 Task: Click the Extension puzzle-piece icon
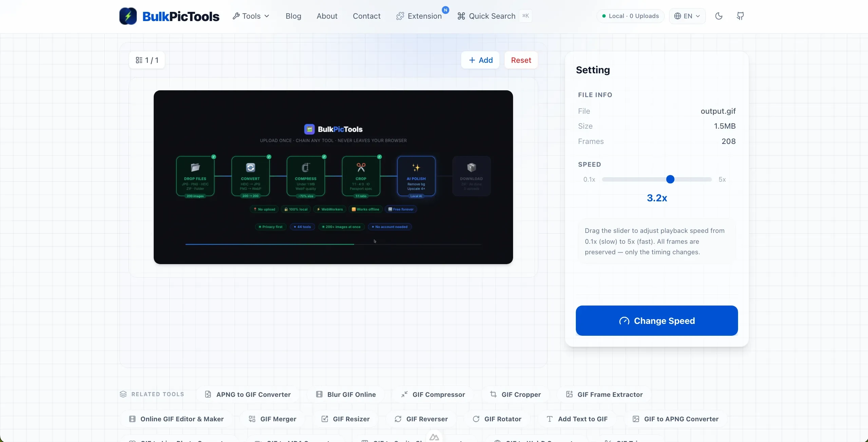pos(400,16)
